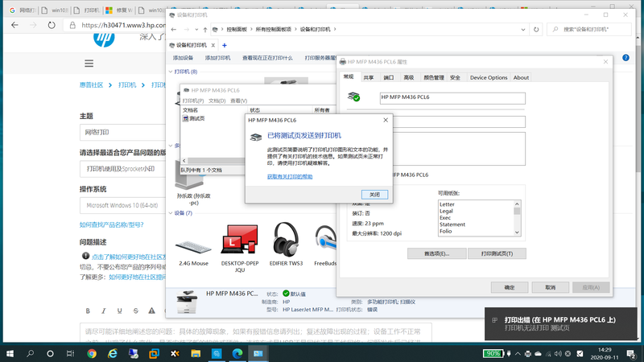
Task: Click 打印测试页(T) in the properties window
Action: click(497, 253)
